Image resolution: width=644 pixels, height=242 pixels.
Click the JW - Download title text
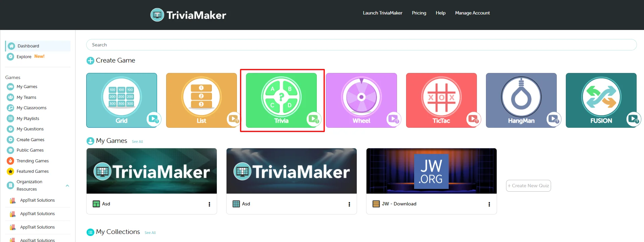(399, 204)
